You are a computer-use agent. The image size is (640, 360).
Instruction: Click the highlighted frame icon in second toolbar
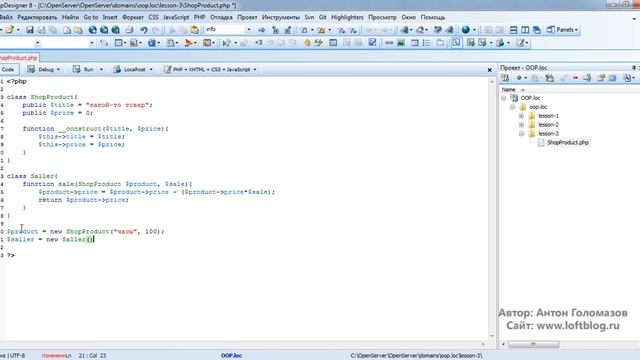pyautogui.click(x=456, y=42)
